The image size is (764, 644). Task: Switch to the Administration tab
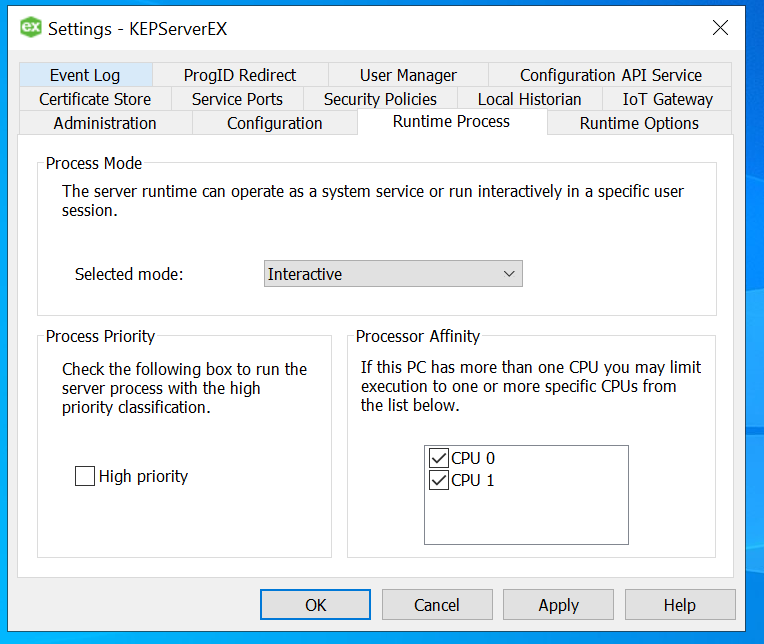click(x=105, y=123)
